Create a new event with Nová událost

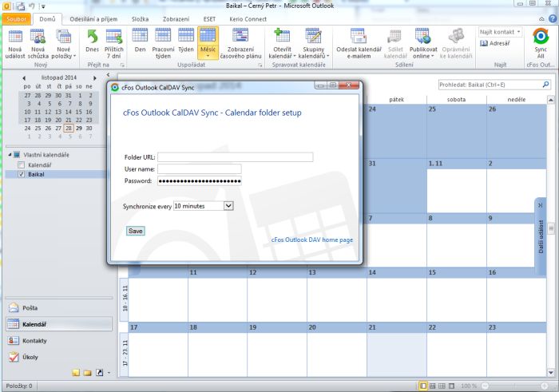(x=15, y=44)
